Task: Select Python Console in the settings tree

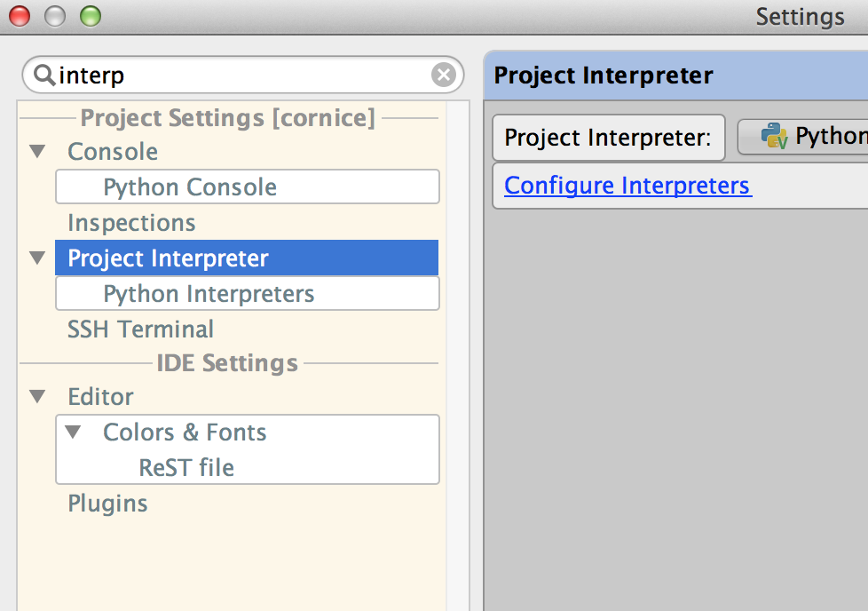Action: tap(190, 187)
